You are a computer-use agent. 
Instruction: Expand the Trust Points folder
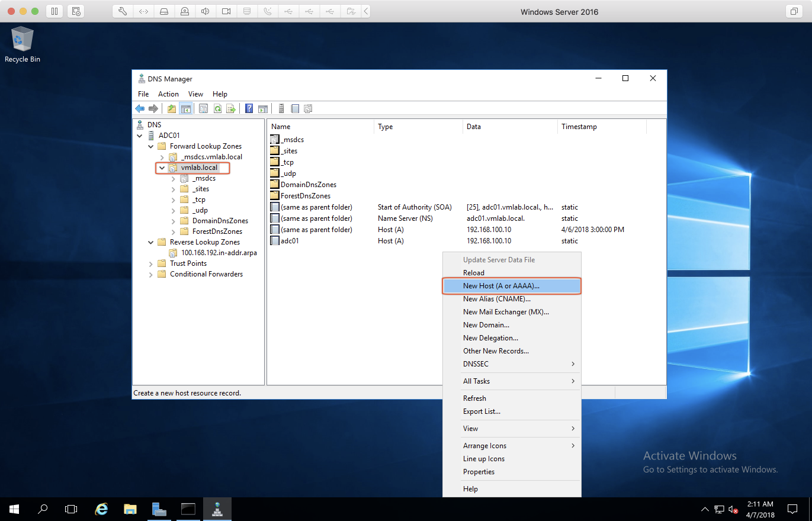pos(151,263)
